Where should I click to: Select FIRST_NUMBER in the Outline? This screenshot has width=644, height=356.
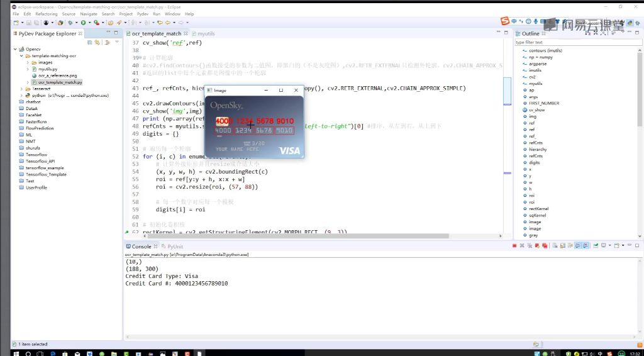point(544,104)
